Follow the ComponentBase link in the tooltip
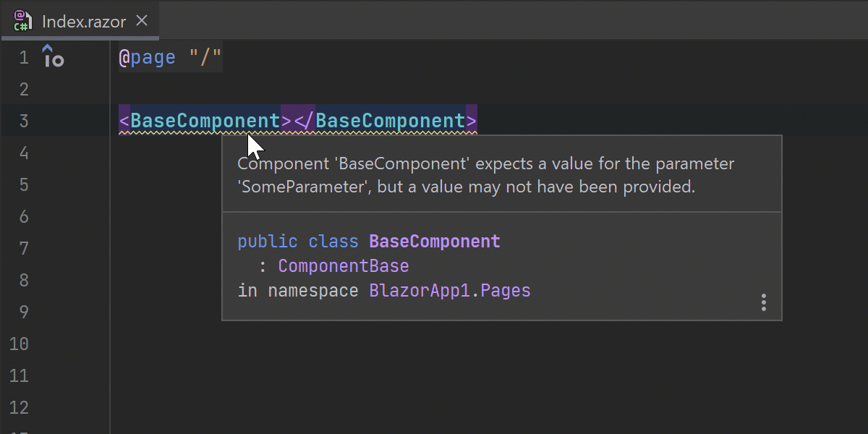 pos(344,266)
